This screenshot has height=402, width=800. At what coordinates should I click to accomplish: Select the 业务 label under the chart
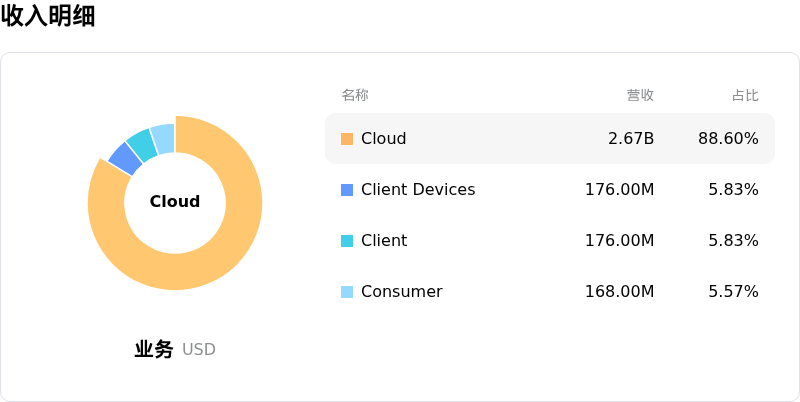154,349
